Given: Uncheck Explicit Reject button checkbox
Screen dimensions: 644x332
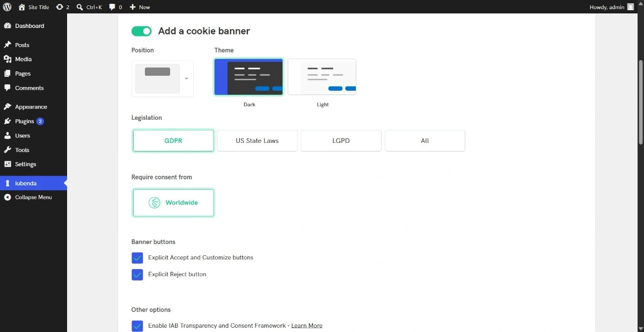Looking at the screenshot, I should point(137,275).
